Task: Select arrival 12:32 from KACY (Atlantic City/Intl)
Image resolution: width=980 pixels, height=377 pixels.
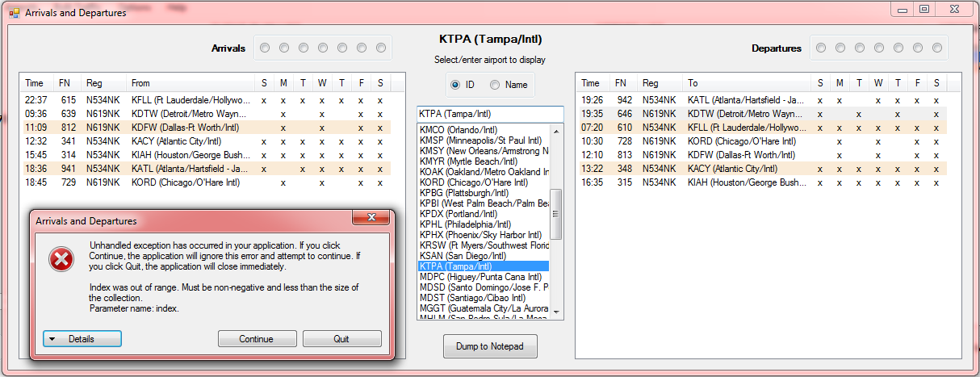Action: pyautogui.click(x=206, y=141)
